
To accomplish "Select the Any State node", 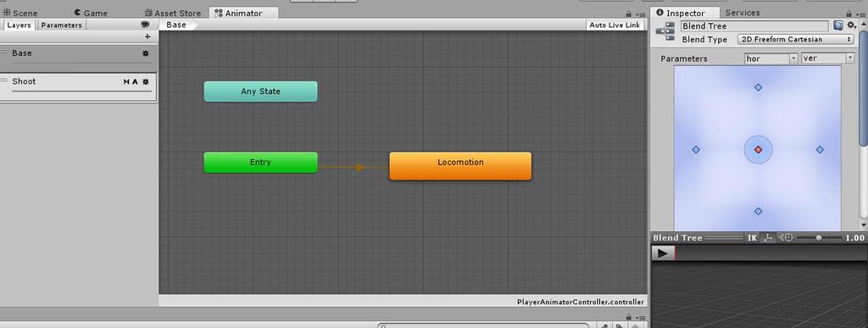I will coord(261,92).
